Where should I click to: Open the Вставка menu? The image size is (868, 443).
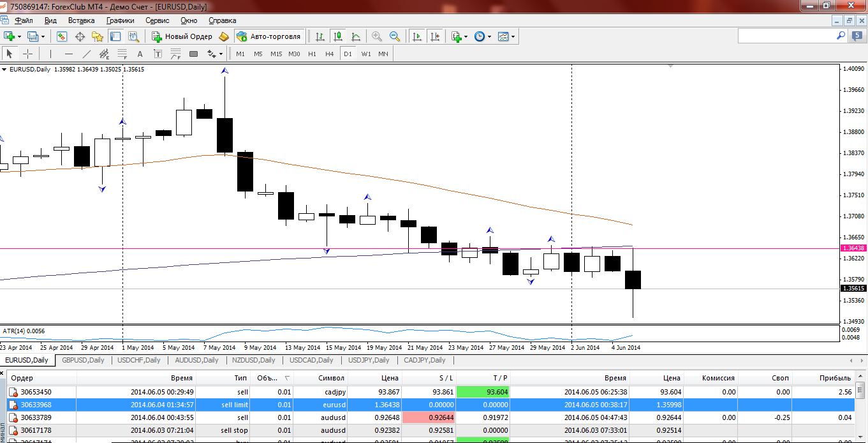pyautogui.click(x=81, y=20)
